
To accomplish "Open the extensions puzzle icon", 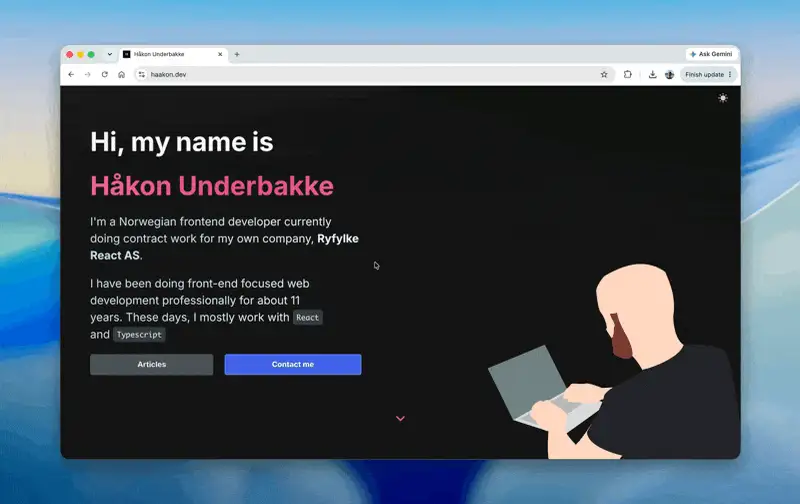I will [x=628, y=74].
